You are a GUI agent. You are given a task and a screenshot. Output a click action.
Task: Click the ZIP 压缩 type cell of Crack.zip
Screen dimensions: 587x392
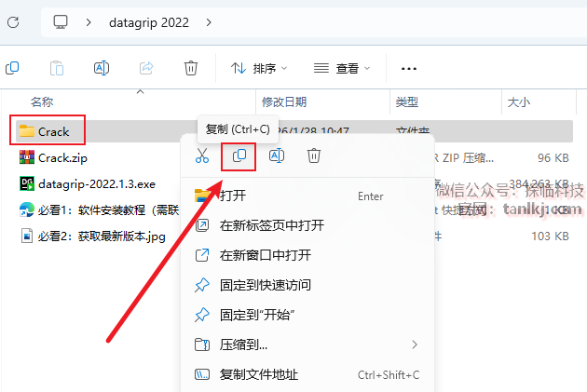point(464,158)
